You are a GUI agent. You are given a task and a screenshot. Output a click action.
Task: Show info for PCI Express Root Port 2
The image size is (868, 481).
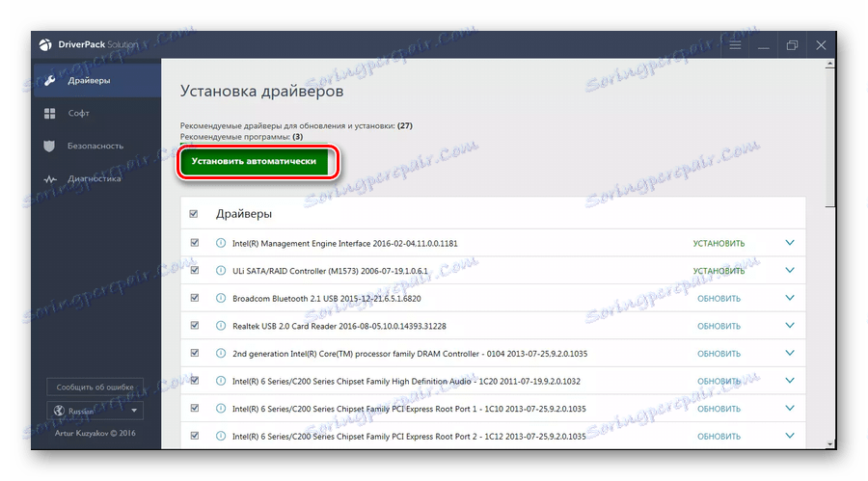coord(221,436)
